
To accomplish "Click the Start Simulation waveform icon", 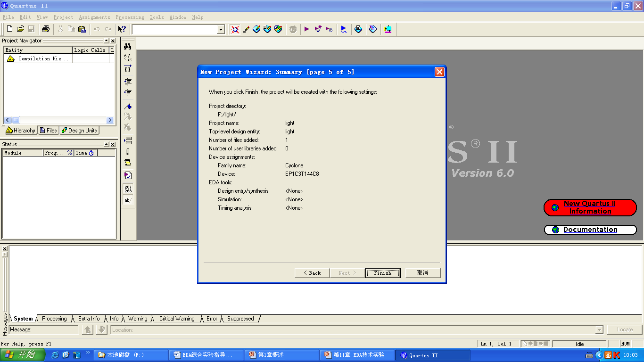I will (x=344, y=29).
